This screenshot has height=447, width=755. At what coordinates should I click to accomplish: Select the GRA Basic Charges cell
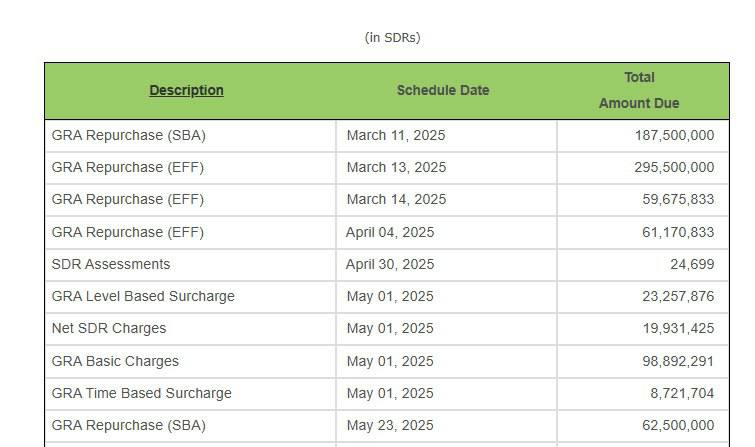coord(115,361)
